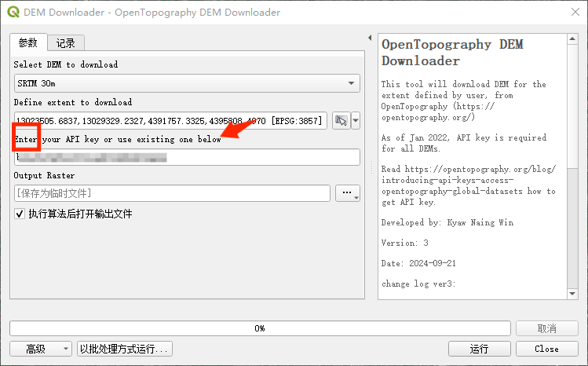Image resolution: width=588 pixels, height=366 pixels.
Task: Click the help panel scroll-up arrow
Action: [x=572, y=39]
